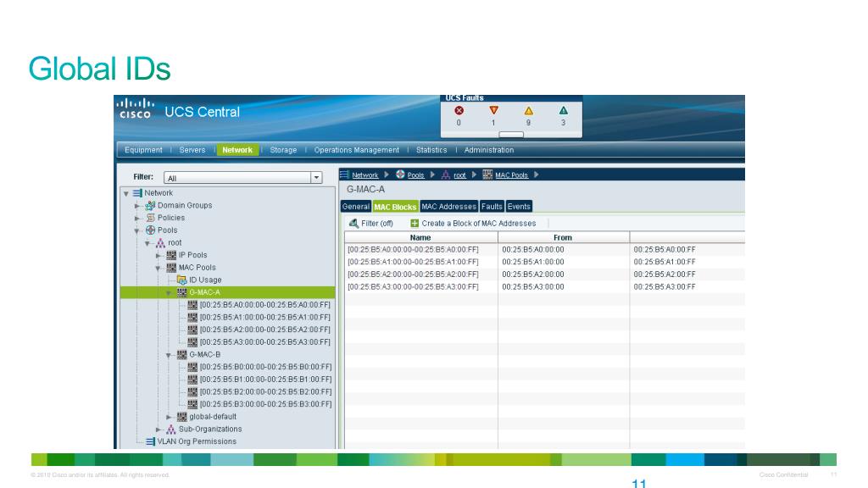Expand the global-default node
The height and width of the screenshot is (488, 868).
pos(169,417)
